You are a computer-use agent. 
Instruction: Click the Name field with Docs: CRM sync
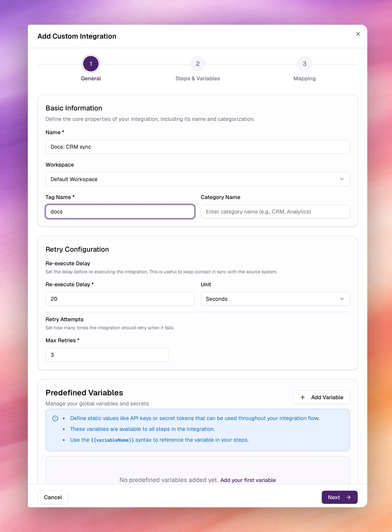[x=197, y=147]
